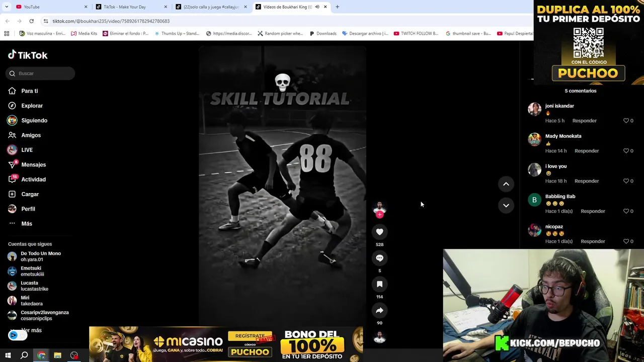Click the TikTok logo
The height and width of the screenshot is (362, 644).
click(x=28, y=55)
